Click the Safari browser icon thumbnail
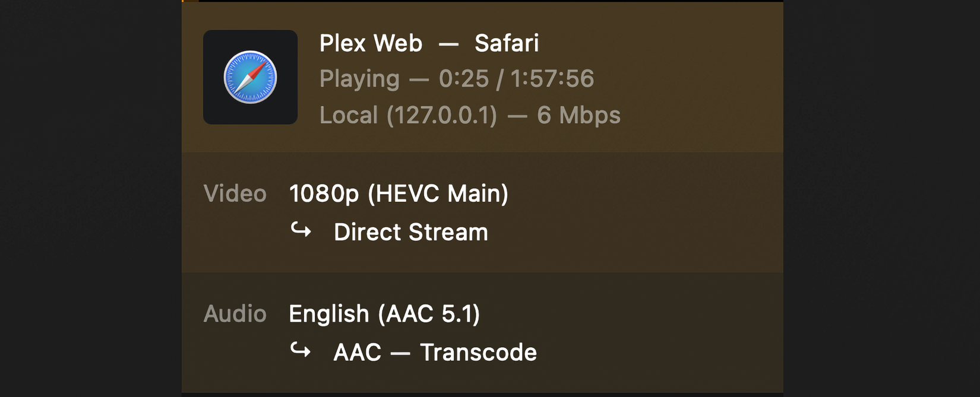This screenshot has width=980, height=397. click(x=250, y=77)
